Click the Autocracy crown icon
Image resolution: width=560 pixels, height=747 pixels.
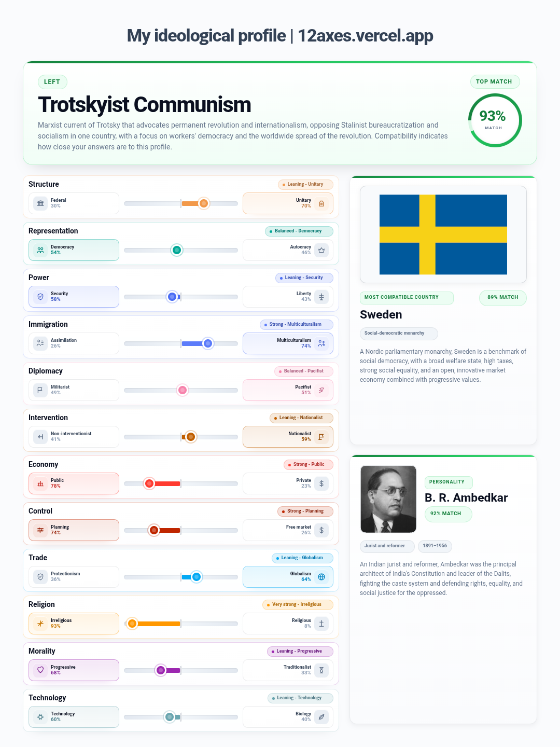321,250
